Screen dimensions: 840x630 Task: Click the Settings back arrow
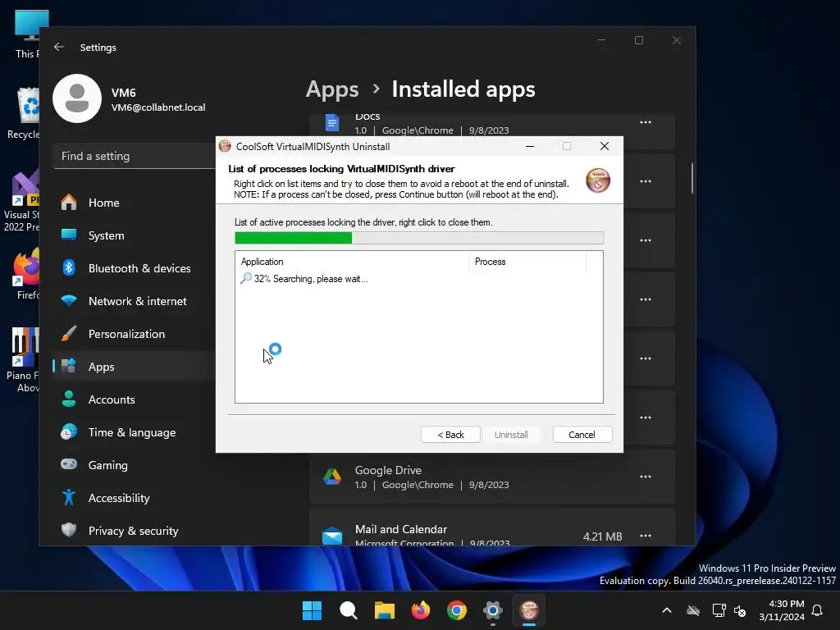click(x=59, y=47)
